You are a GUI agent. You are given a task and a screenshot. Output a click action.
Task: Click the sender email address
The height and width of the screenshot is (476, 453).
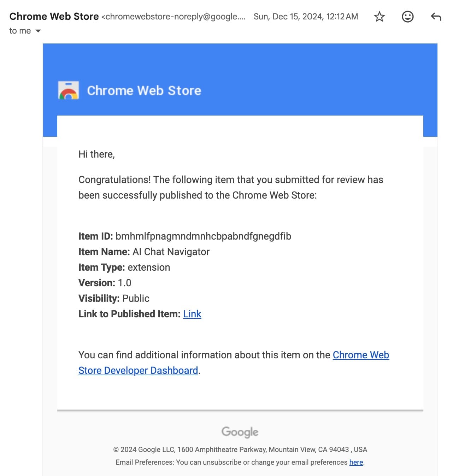(x=173, y=16)
